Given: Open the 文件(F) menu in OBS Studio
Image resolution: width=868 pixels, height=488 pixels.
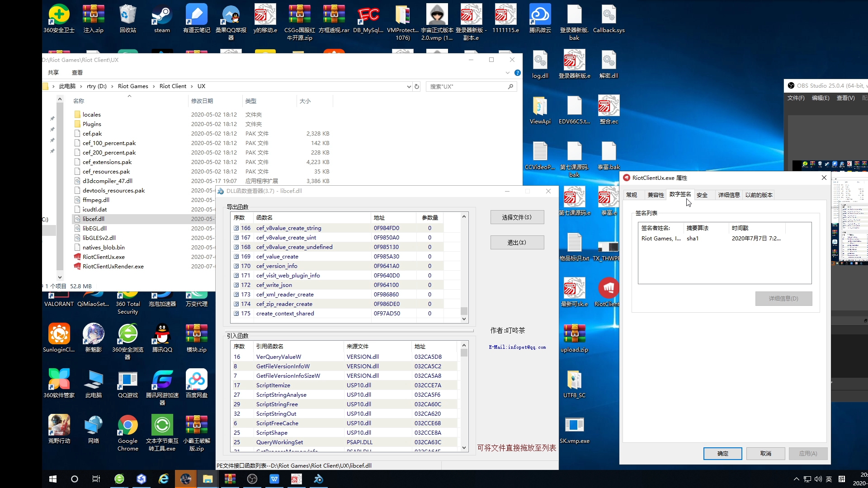Looking at the screenshot, I should [x=796, y=98].
